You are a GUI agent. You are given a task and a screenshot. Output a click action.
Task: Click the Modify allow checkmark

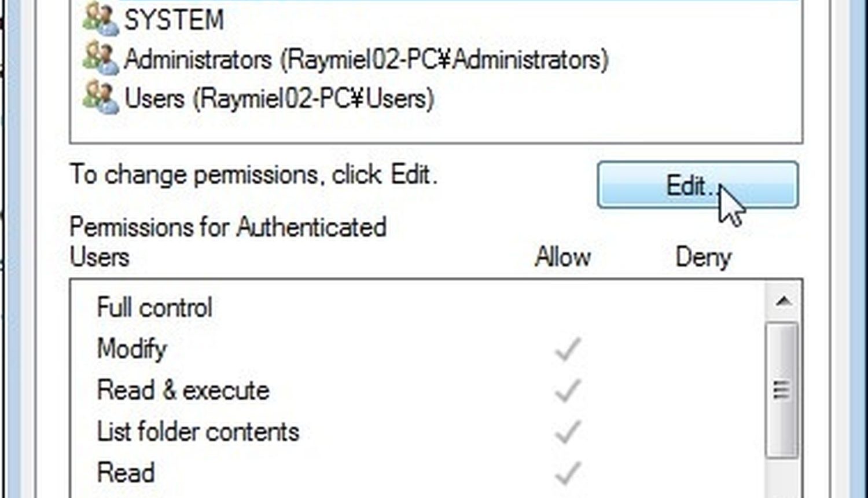pos(567,349)
